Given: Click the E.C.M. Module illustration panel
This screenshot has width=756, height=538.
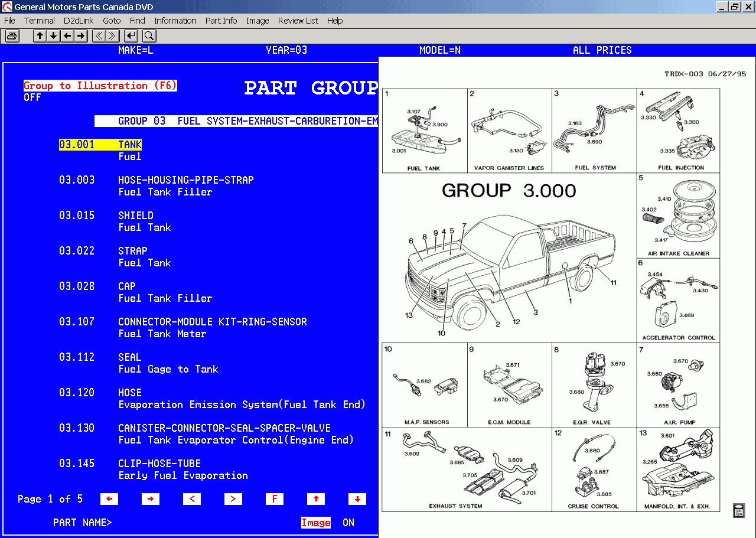Looking at the screenshot, I should (x=510, y=385).
